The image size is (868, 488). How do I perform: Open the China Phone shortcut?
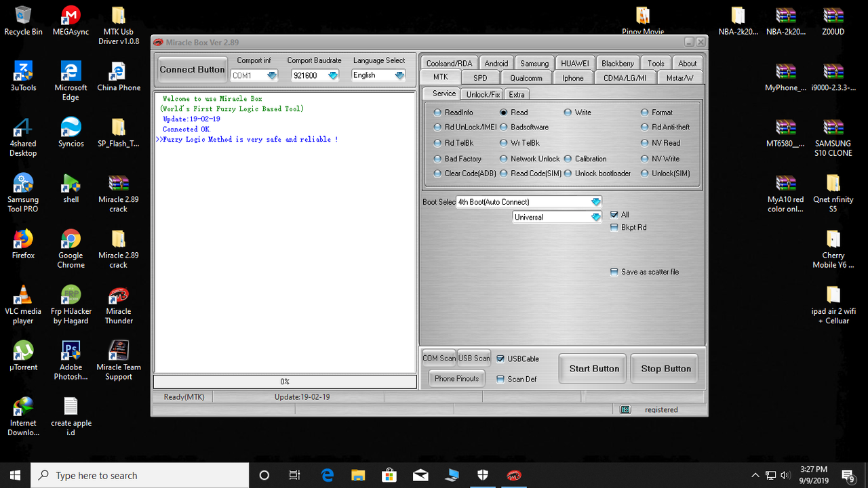click(x=119, y=77)
